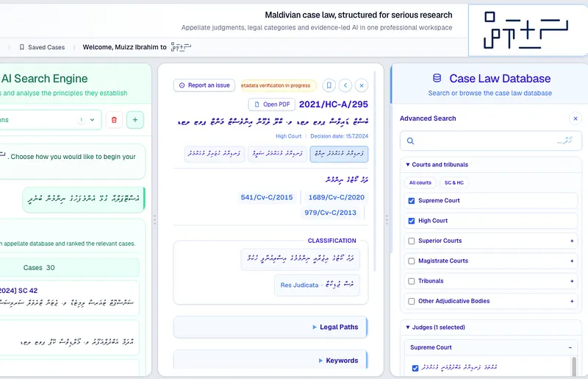Click the Advanced Search input field

click(491, 141)
